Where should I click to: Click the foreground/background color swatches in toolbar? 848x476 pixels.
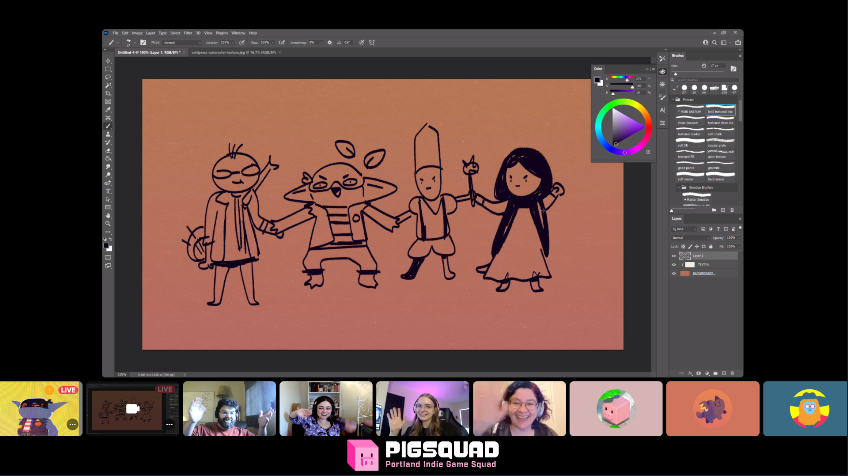[108, 247]
